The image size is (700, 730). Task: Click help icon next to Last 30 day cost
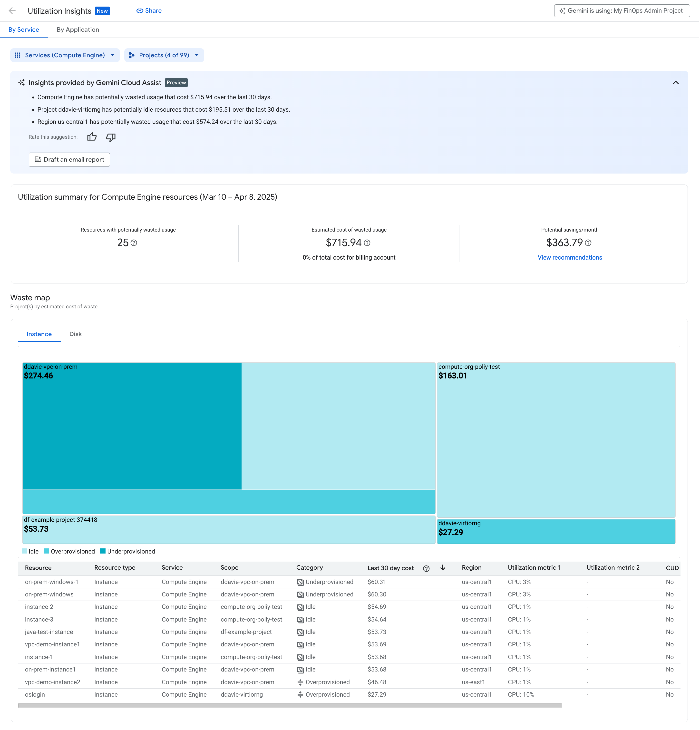(426, 568)
